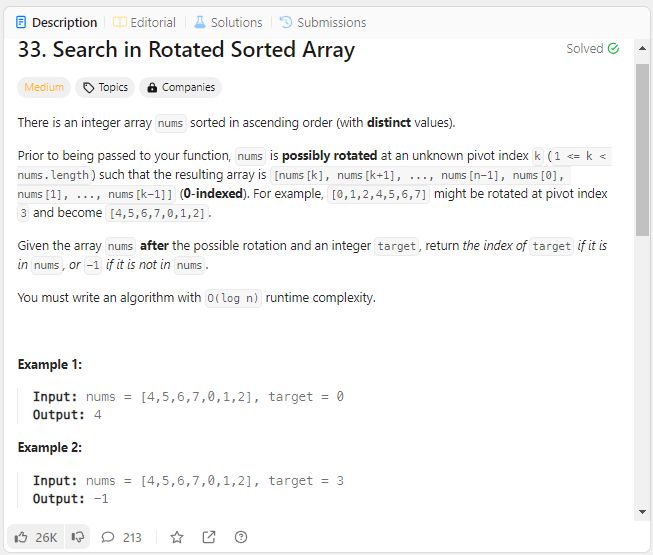The image size is (653, 555).
Task: Click the Description document icon
Action: (21, 22)
